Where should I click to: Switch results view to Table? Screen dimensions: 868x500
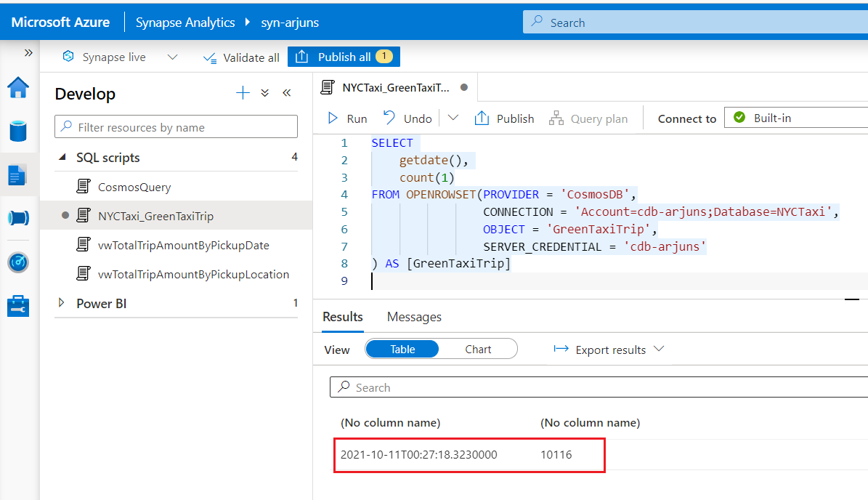[x=402, y=350]
